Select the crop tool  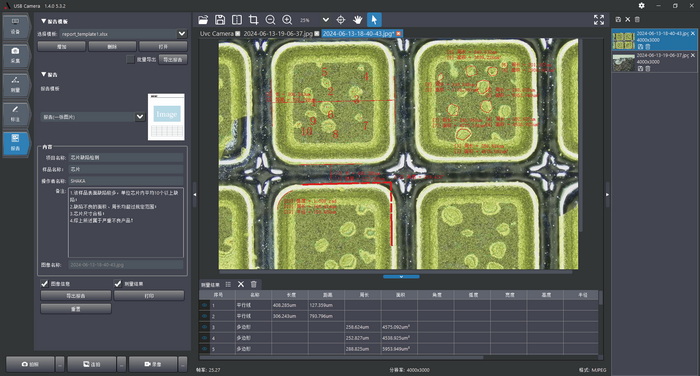[254, 20]
